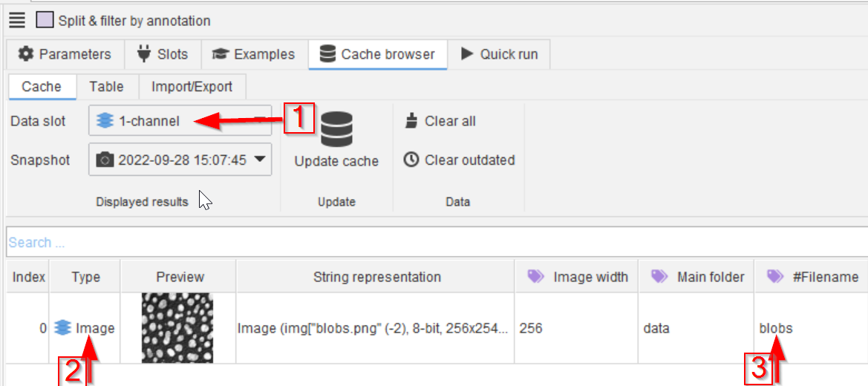868x386 pixels.
Task: Open the Data slot 1-channel dropdown
Action: point(178,121)
